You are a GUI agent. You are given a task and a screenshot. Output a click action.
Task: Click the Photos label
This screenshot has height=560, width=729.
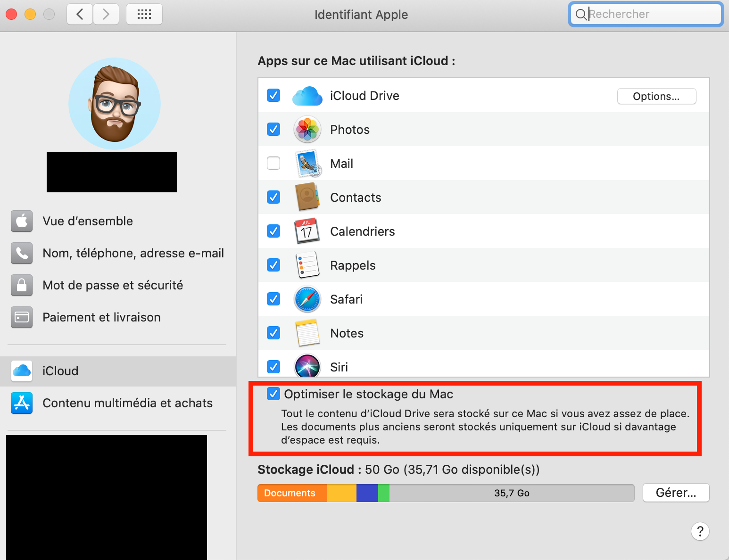pos(350,130)
